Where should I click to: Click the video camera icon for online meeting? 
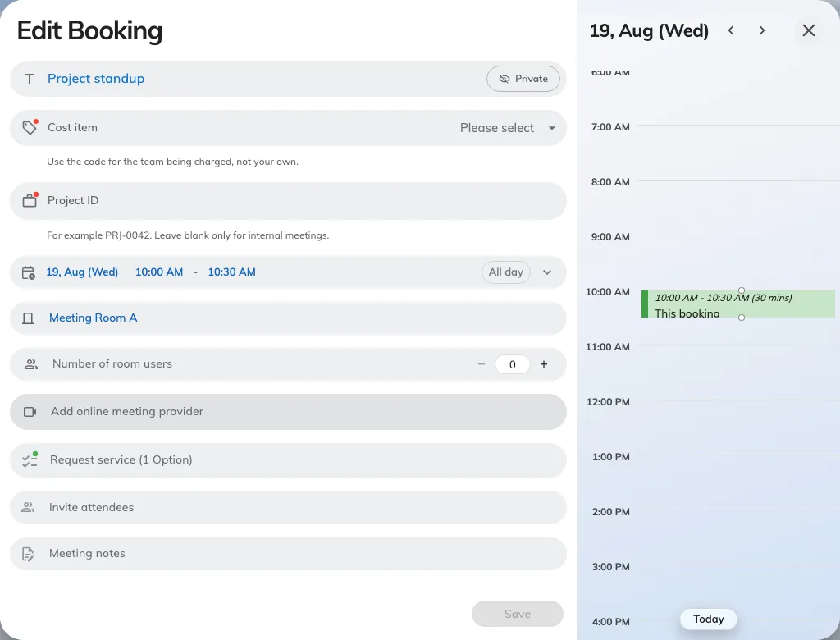(x=30, y=412)
